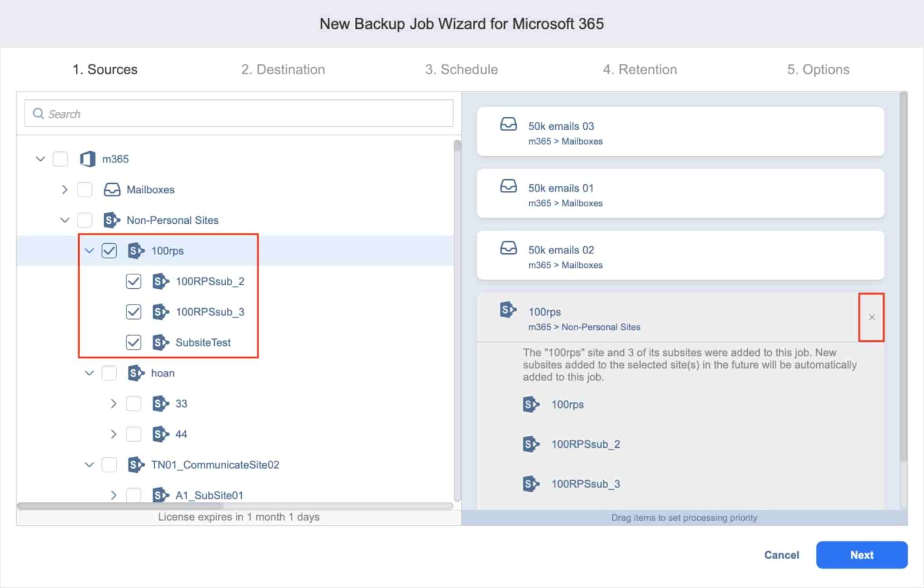Expand the A1_SubSite01 node

click(x=113, y=495)
